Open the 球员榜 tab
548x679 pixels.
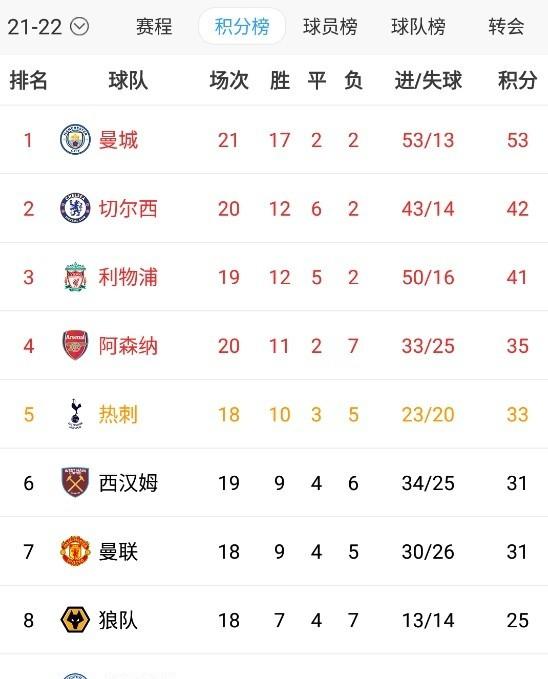tap(330, 27)
